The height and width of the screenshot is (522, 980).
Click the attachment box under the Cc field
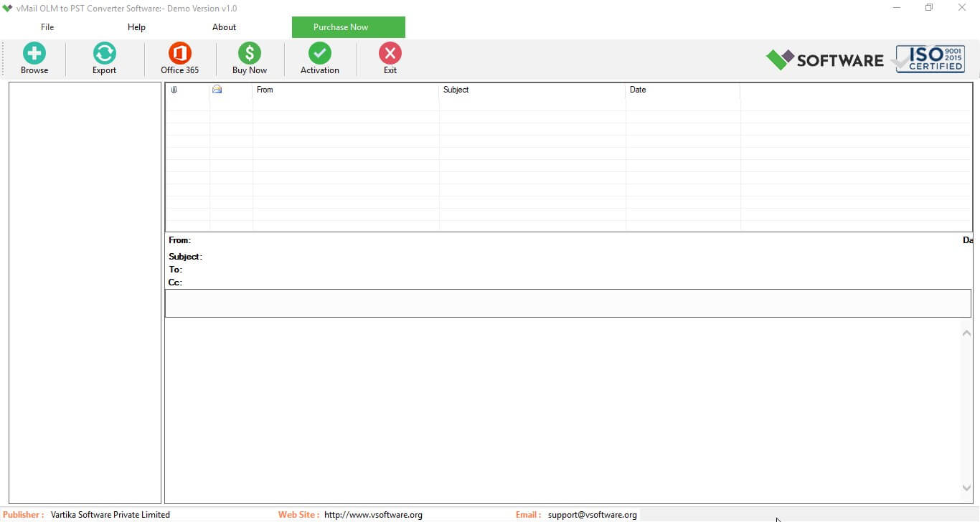(568, 303)
